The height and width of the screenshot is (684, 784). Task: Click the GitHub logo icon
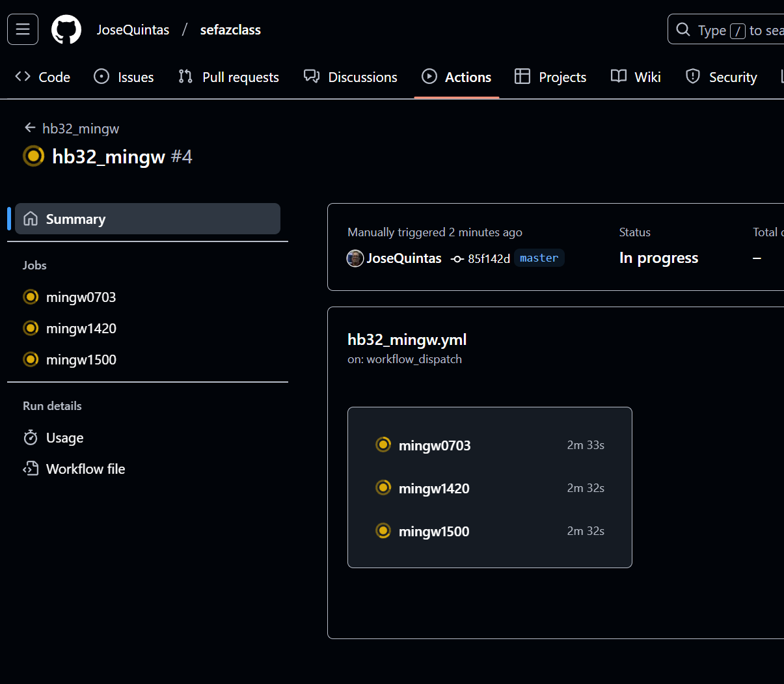click(66, 29)
